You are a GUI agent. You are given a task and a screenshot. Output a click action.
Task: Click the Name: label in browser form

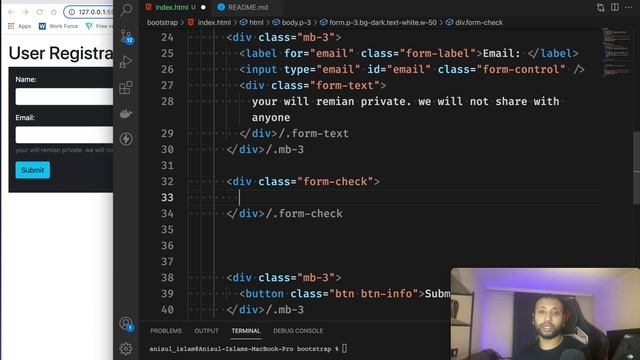click(x=26, y=80)
